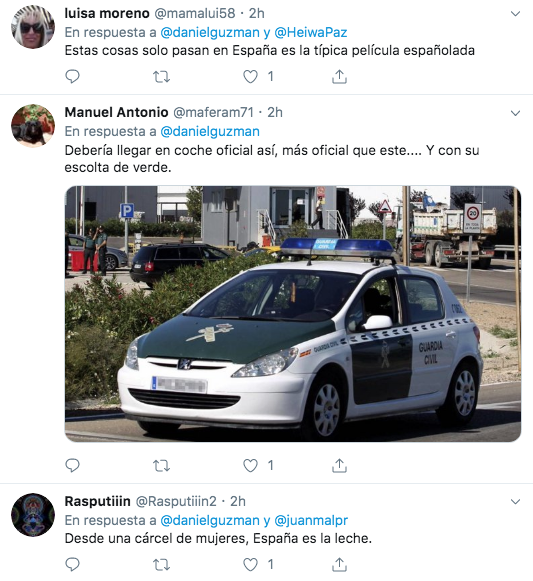The width and height of the screenshot is (533, 581).
Task: Open more options chevron on luisa moreno's tweet
Action: click(515, 14)
